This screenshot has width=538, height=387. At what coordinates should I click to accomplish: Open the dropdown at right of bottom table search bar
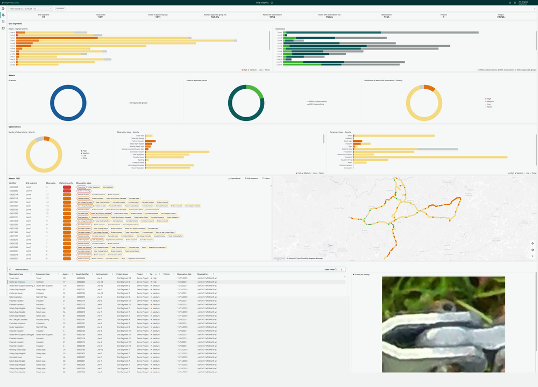[330, 269]
